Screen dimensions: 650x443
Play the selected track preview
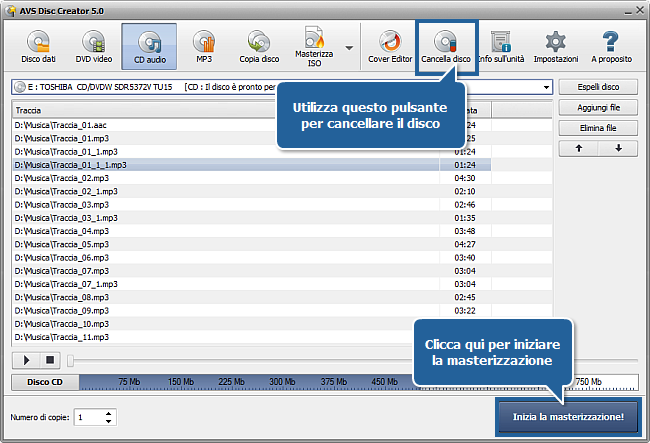pos(26,360)
